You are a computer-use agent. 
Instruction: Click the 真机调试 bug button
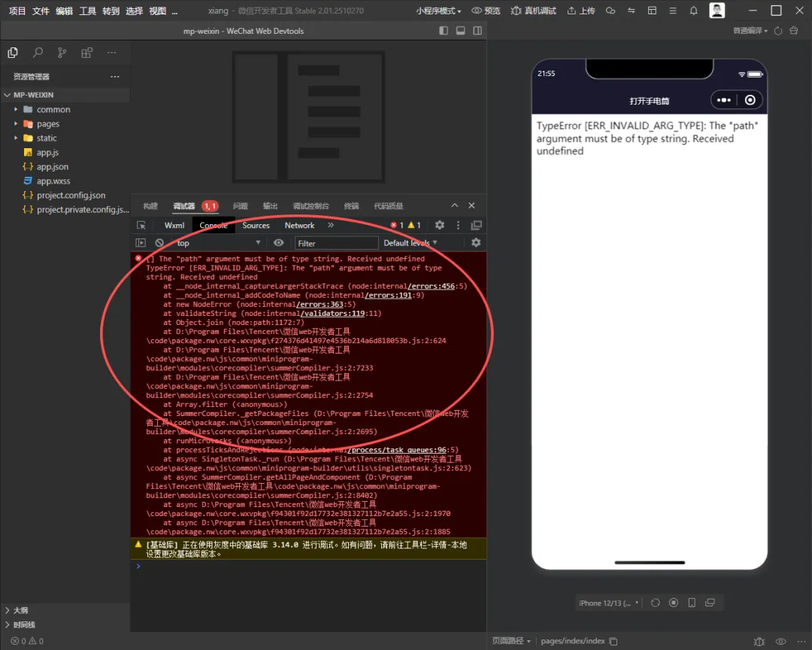point(533,11)
